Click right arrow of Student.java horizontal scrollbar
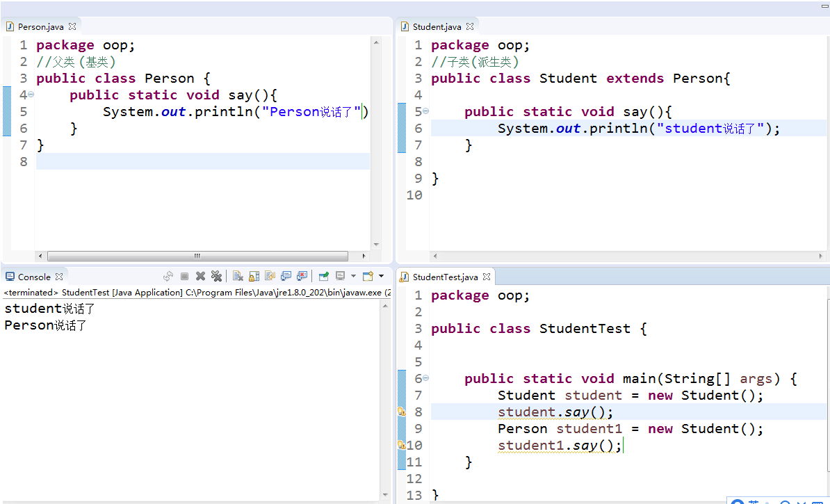 821,256
